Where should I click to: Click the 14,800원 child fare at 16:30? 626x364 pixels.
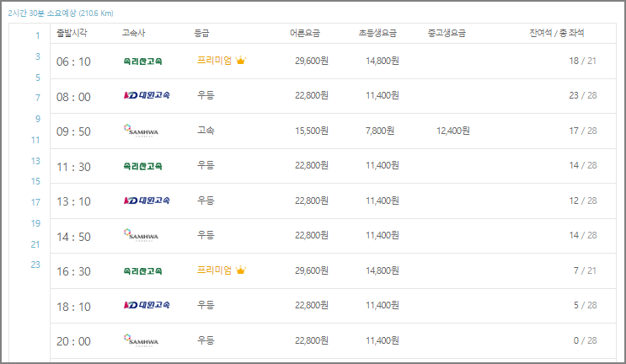(x=382, y=270)
